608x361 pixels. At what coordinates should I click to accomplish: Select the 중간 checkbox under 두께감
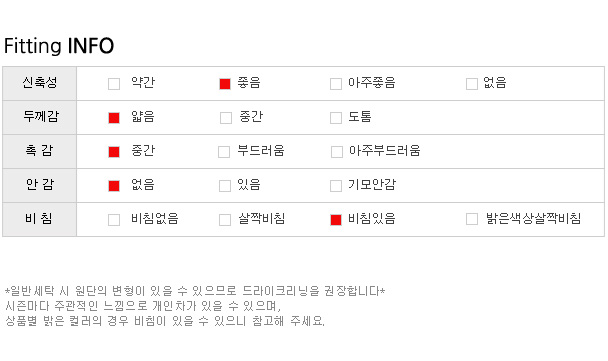point(226,118)
